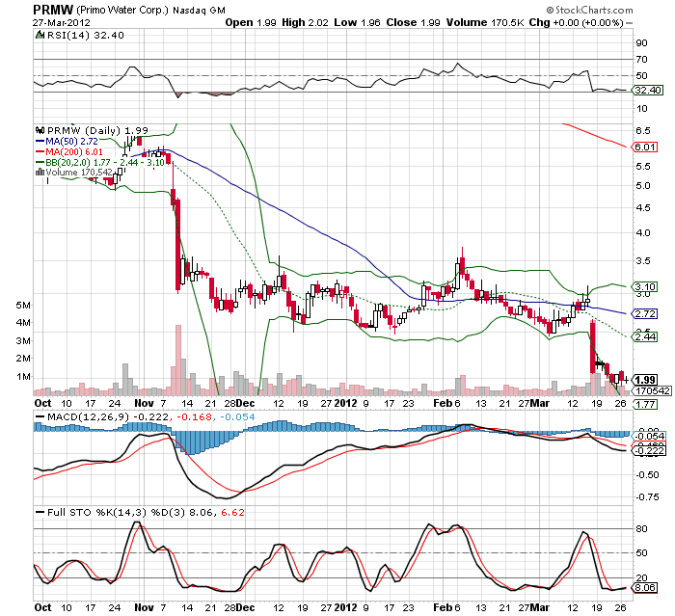
Task: Click the Dec label on price chart axis
Action: (x=245, y=403)
